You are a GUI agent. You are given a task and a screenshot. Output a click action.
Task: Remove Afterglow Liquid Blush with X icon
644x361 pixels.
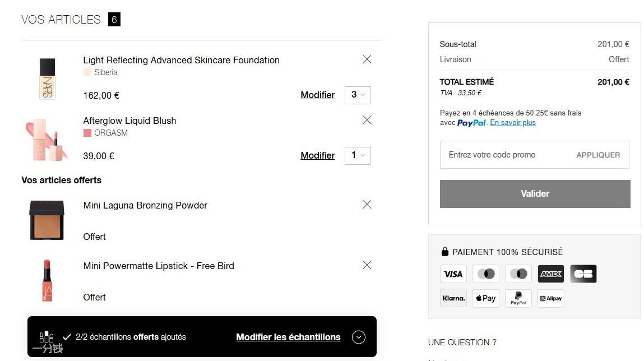pyautogui.click(x=367, y=120)
